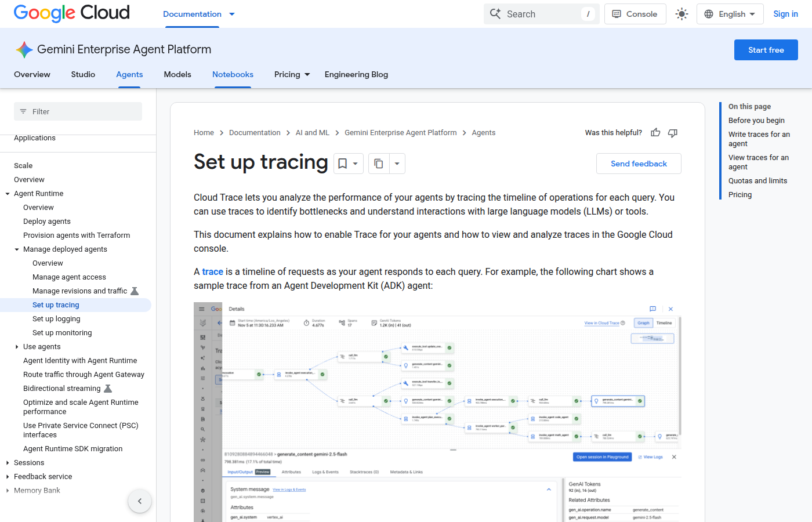Click the flask icon beside Manage revisions and traffic

point(135,291)
